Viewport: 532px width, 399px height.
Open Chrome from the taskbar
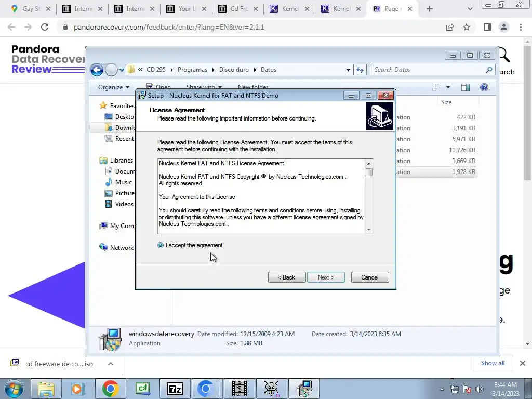click(110, 389)
